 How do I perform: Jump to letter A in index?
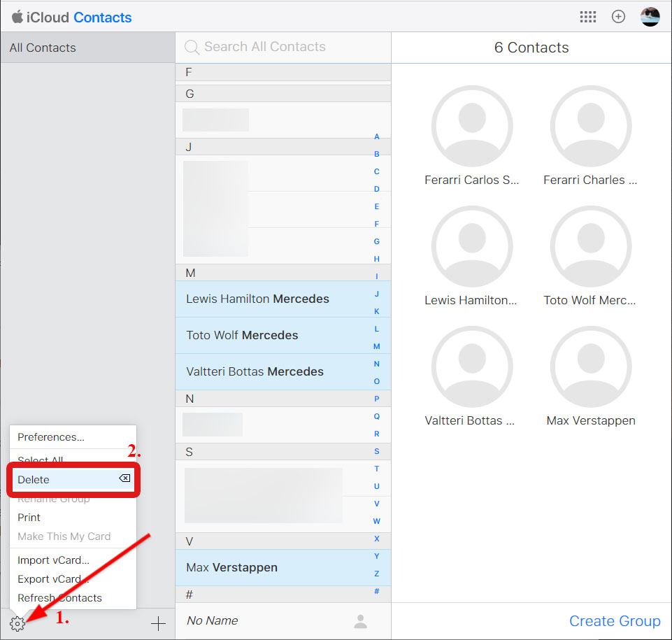[377, 136]
